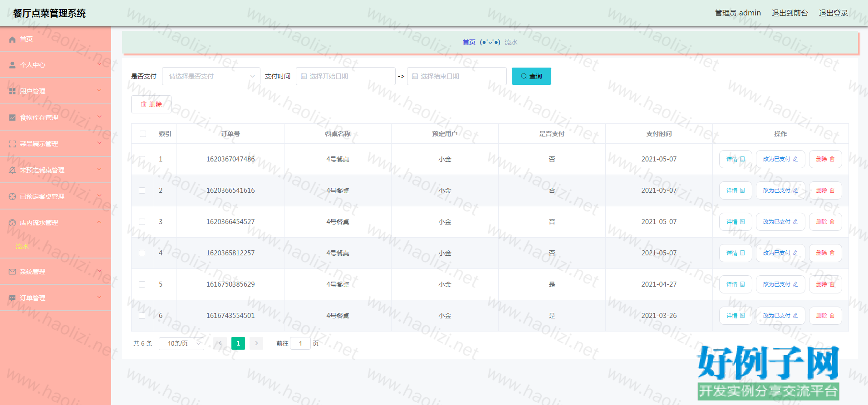
Task: Open the 10条/页 page size dropdown
Action: point(181,344)
